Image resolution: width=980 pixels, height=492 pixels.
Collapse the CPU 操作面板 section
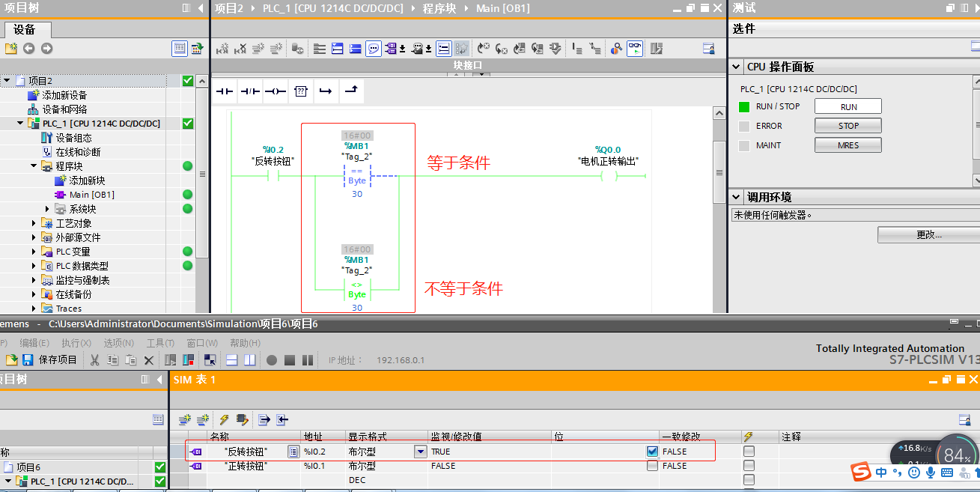pos(737,67)
